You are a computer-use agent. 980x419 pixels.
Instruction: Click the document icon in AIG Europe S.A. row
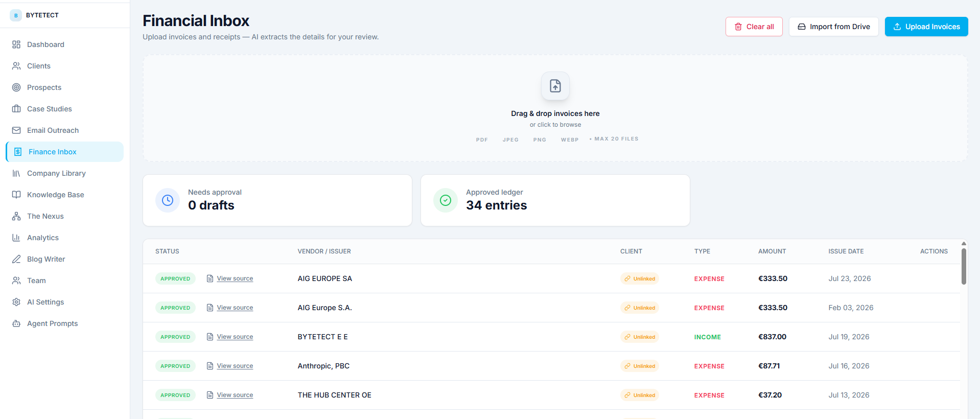pyautogui.click(x=210, y=308)
